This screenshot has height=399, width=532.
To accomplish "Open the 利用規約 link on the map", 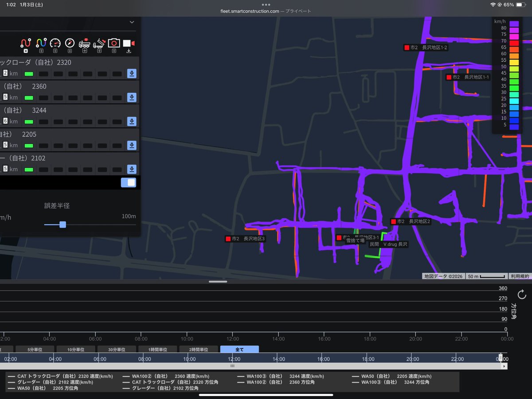I will click(x=520, y=276).
